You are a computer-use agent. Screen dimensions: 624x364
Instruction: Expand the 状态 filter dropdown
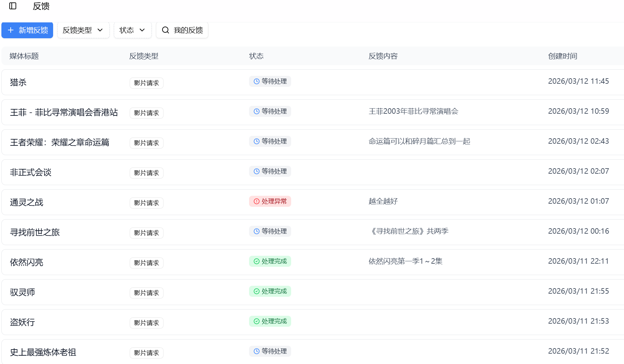coord(132,30)
